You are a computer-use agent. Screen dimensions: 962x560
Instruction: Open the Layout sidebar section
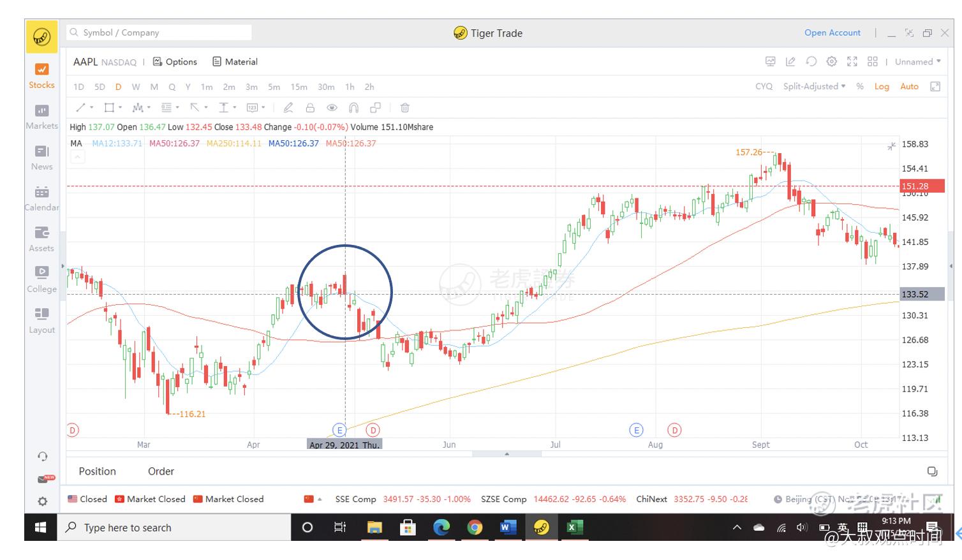pos(41,321)
